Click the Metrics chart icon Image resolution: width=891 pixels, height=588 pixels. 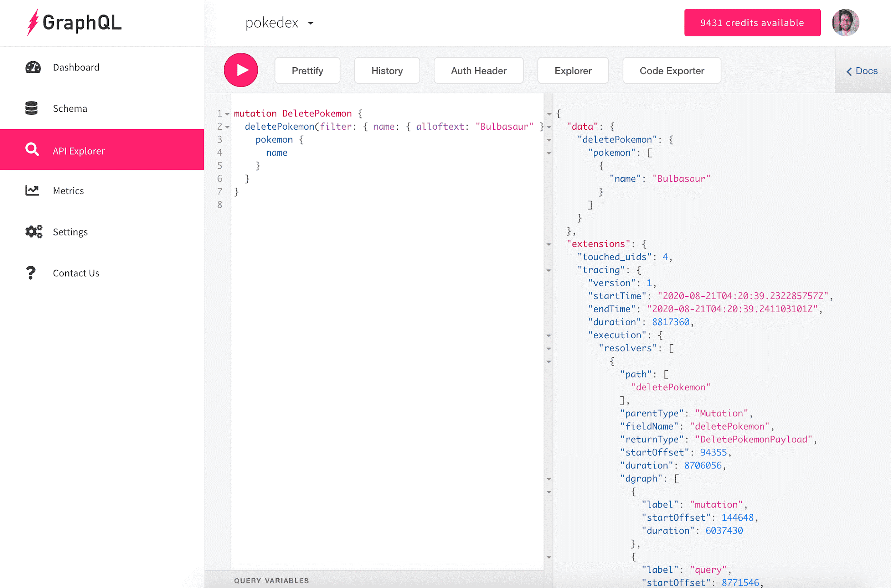pyautogui.click(x=32, y=191)
